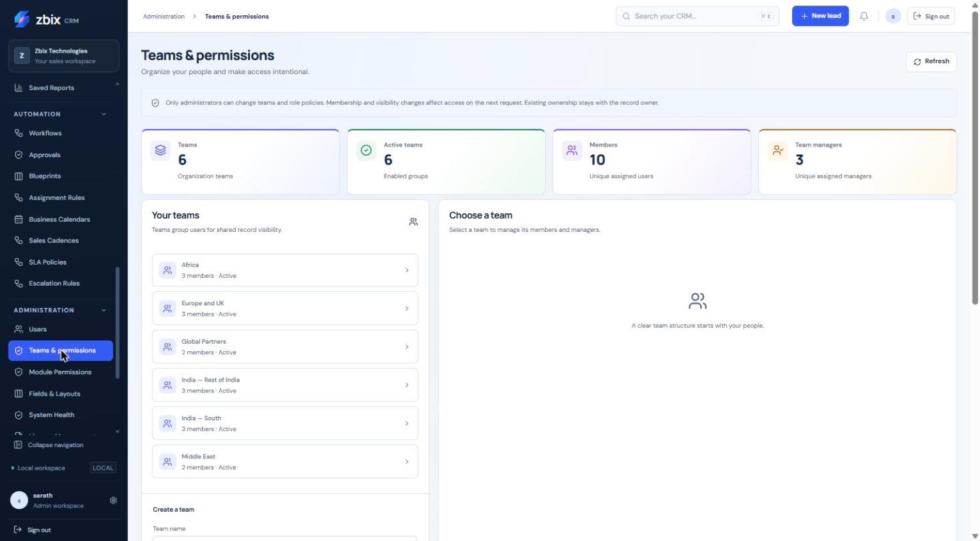
Task: Click the Teams layers stat icon
Action: [161, 151]
